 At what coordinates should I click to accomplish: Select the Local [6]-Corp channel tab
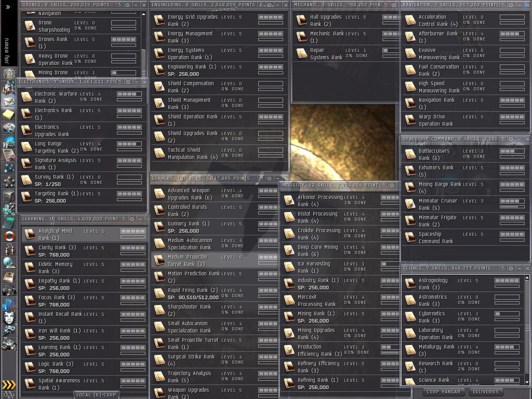pos(96,395)
